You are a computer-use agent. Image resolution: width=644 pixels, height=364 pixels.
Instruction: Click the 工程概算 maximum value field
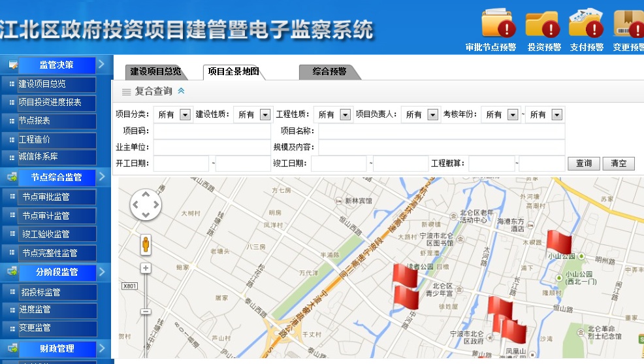(542, 163)
